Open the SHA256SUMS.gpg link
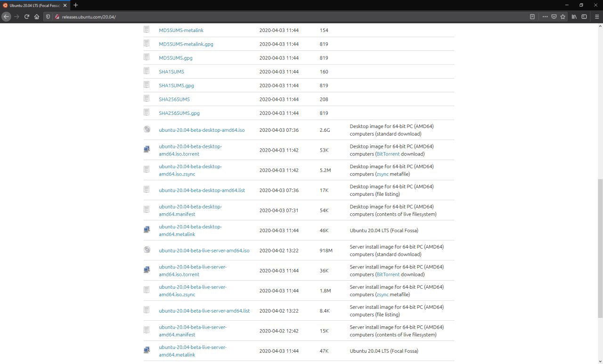Image resolution: width=603 pixels, height=364 pixels. [179, 113]
